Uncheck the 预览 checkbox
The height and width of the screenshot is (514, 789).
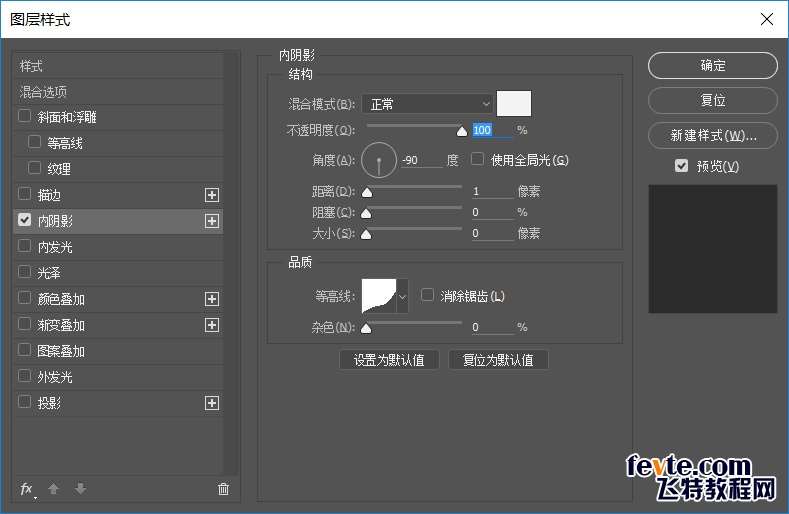tap(681, 166)
